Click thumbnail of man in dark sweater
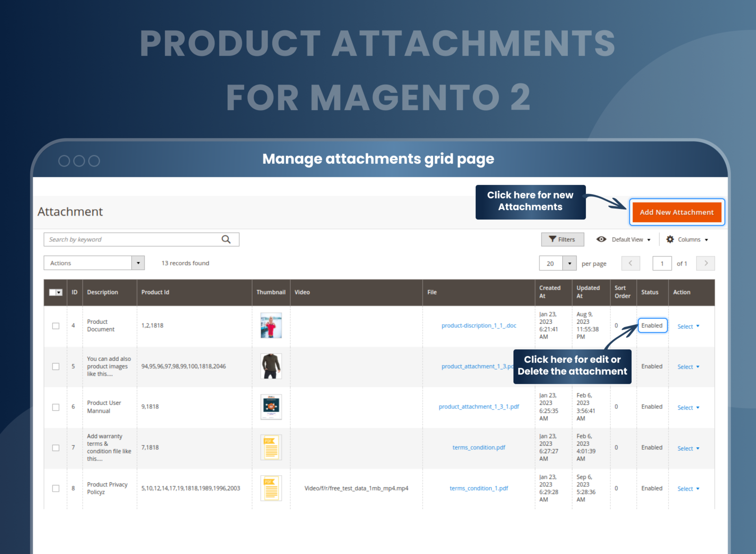 [x=271, y=366]
